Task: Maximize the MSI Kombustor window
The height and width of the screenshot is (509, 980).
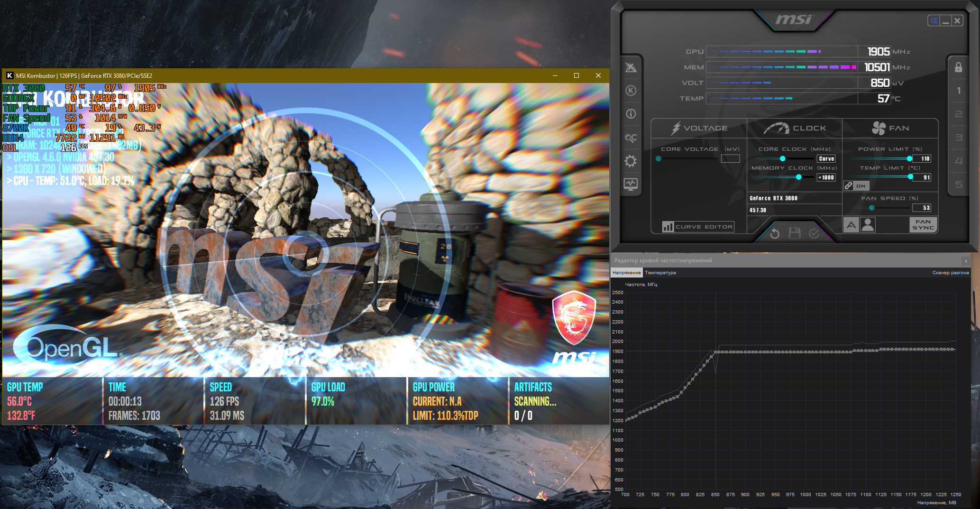Action: (x=577, y=75)
